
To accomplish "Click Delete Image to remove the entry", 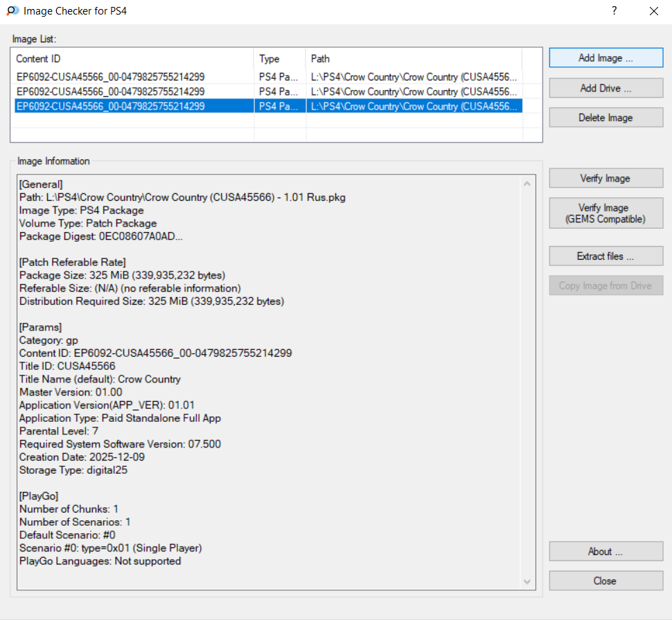I will point(605,118).
